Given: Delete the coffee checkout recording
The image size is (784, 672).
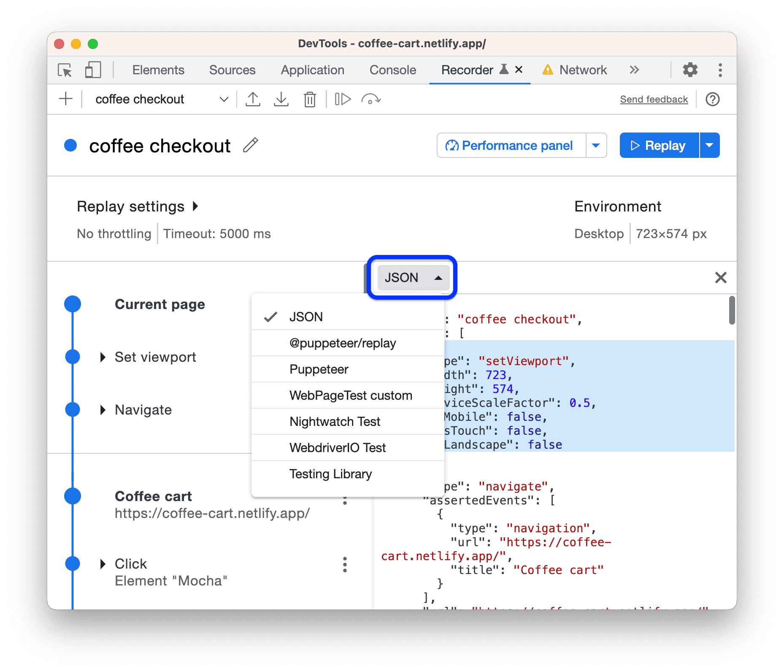Looking at the screenshot, I should (310, 99).
